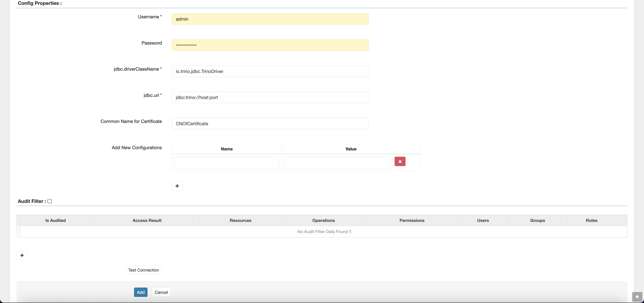Toggle the Audit Filter checkbox

tap(49, 201)
